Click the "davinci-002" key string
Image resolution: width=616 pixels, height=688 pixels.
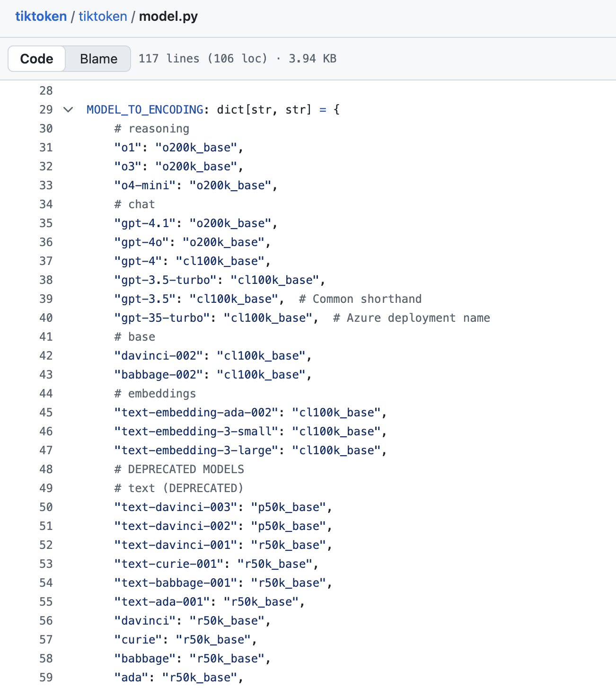tap(159, 356)
